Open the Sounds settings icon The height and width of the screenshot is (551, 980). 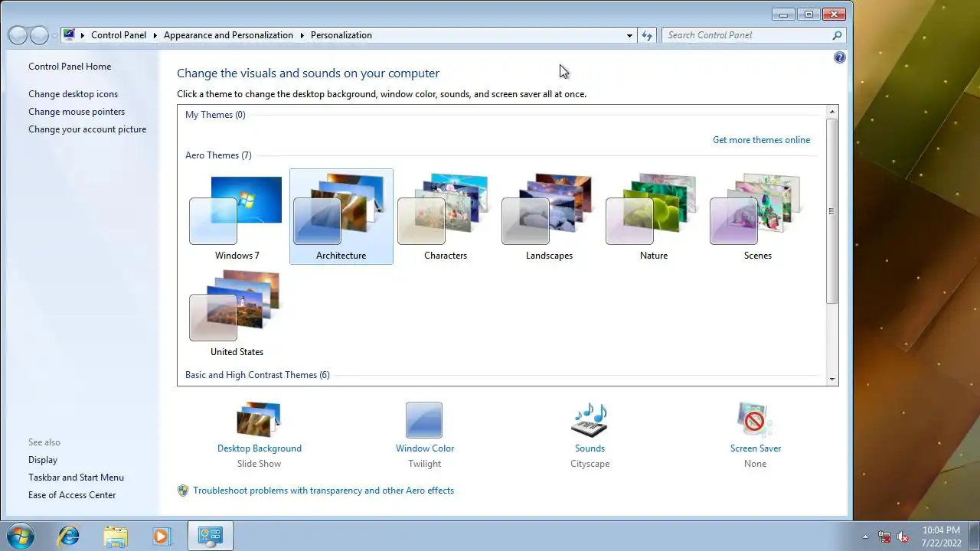(590, 419)
